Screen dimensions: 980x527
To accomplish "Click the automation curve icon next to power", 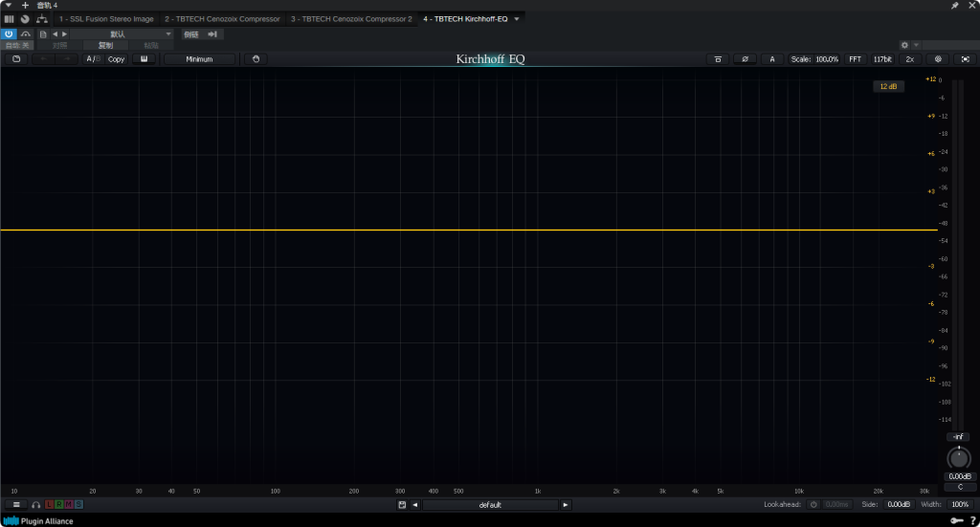I will pos(26,34).
